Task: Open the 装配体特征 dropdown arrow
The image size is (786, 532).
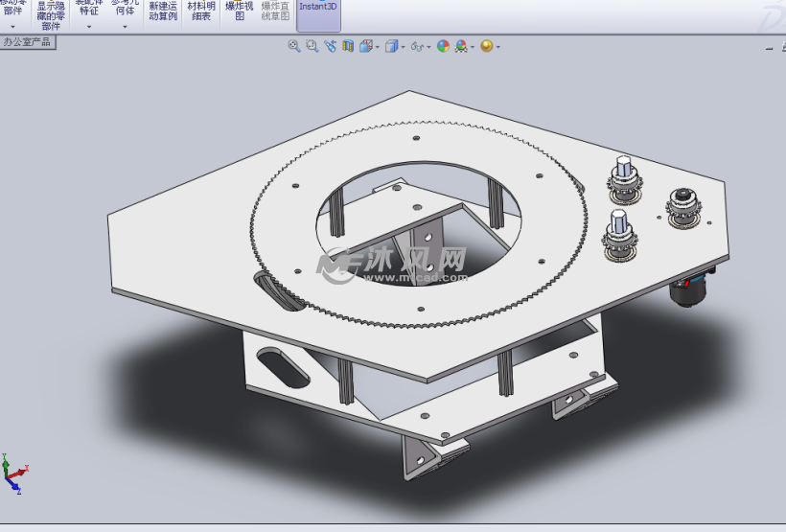Action: coord(88,27)
